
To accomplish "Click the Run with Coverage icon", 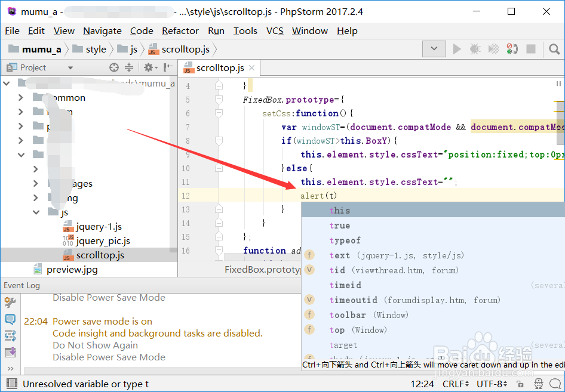I will [494, 49].
